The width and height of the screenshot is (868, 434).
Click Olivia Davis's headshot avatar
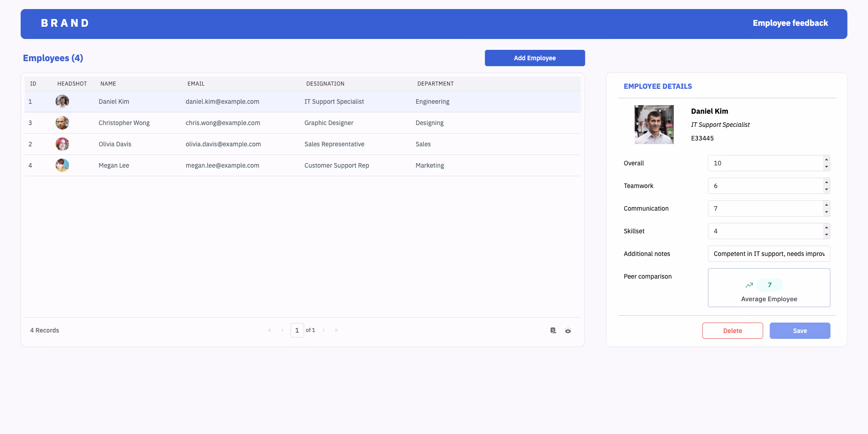[x=62, y=144]
